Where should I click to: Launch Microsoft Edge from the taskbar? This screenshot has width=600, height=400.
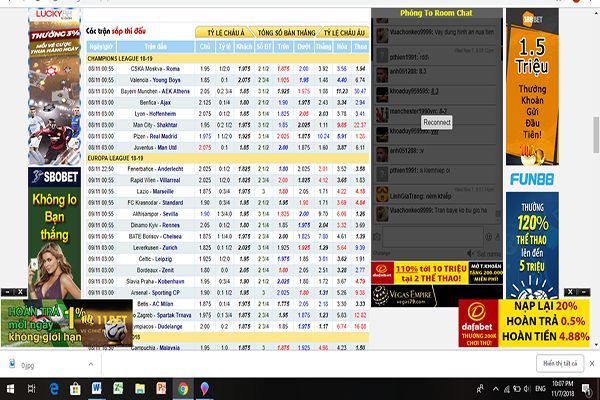coord(54,389)
